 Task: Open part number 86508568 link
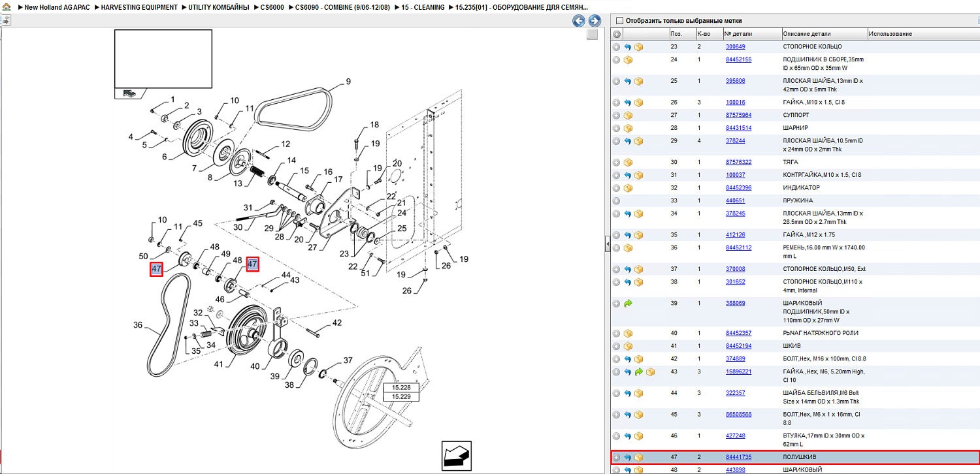(x=738, y=415)
